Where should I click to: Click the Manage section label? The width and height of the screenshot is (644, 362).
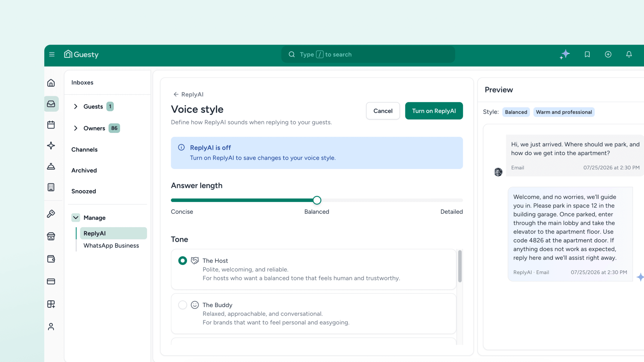(94, 218)
